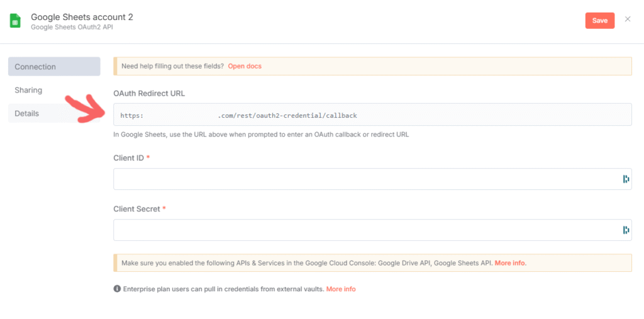644x319 pixels.
Task: Click the OAuth Redirect URL field
Action: (372, 115)
